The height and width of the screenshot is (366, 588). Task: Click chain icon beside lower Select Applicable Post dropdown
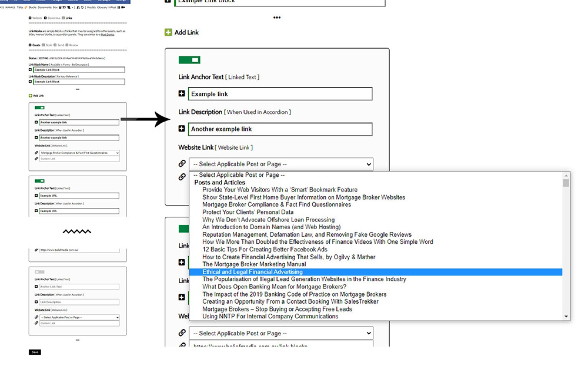[182, 333]
